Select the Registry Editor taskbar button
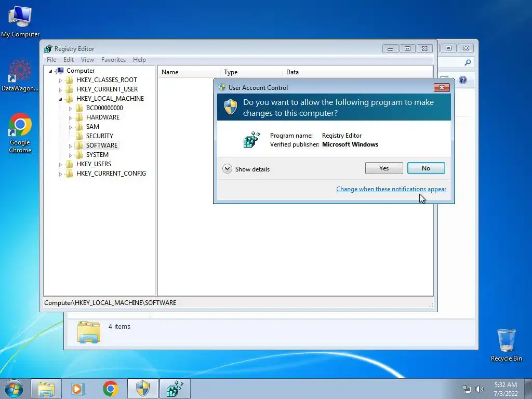 (175, 389)
